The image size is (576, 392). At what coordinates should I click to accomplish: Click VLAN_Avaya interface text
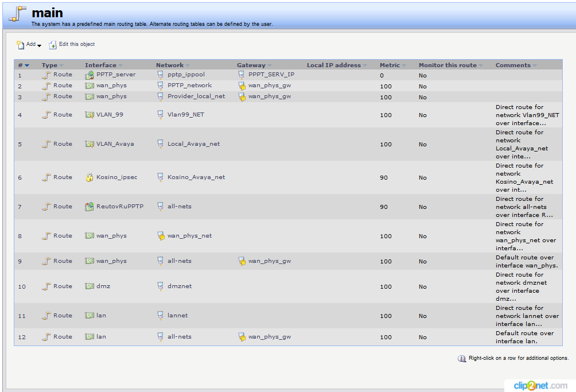point(115,143)
